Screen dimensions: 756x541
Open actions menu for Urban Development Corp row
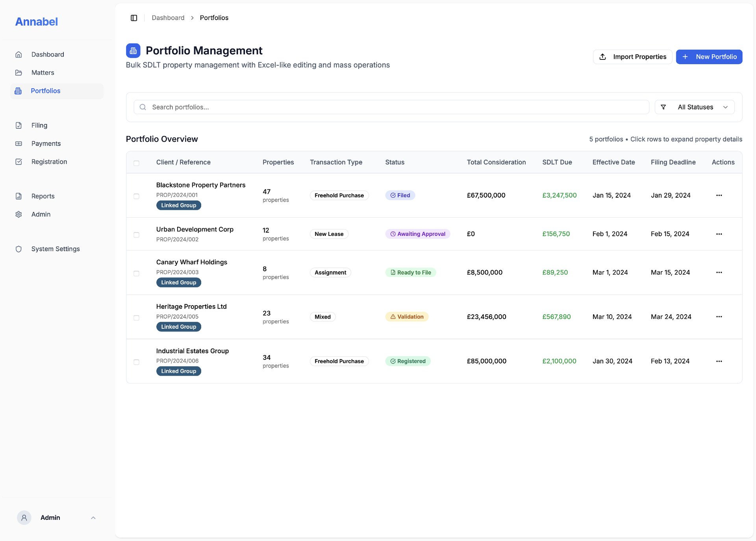pos(719,234)
